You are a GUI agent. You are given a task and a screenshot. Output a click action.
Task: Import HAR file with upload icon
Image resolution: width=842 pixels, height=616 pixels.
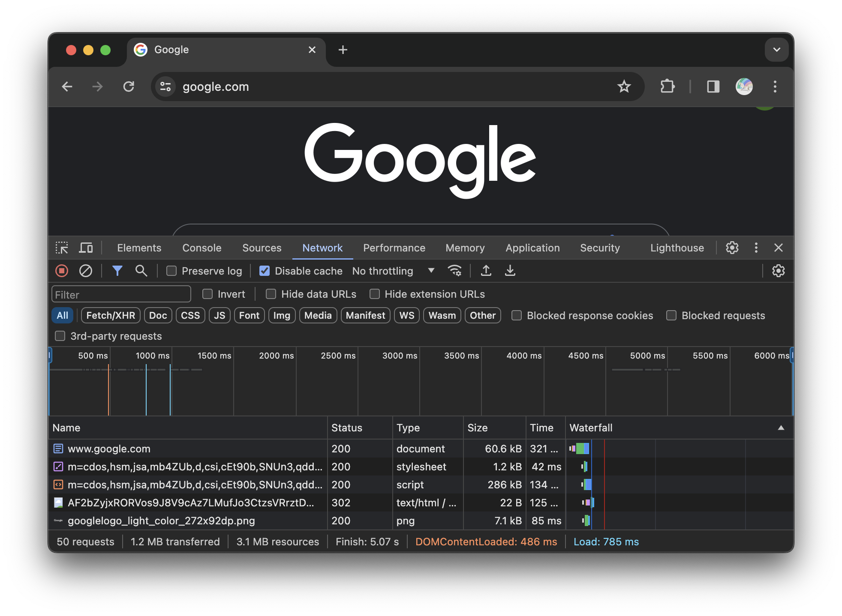tap(486, 271)
